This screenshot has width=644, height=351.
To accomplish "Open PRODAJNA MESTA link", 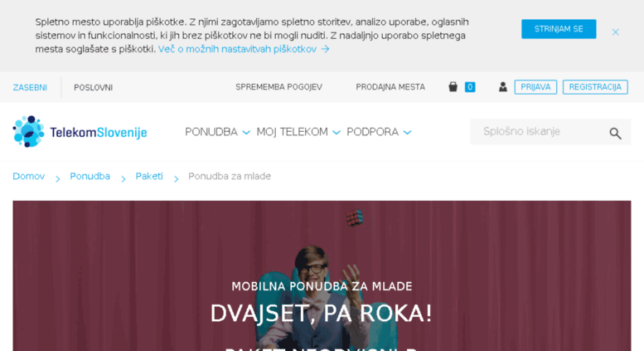I will tap(390, 87).
